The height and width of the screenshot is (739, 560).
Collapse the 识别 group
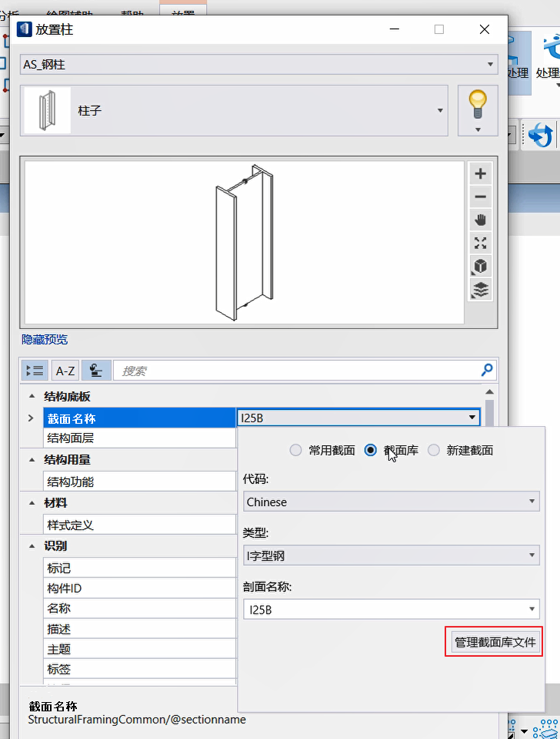(x=32, y=546)
